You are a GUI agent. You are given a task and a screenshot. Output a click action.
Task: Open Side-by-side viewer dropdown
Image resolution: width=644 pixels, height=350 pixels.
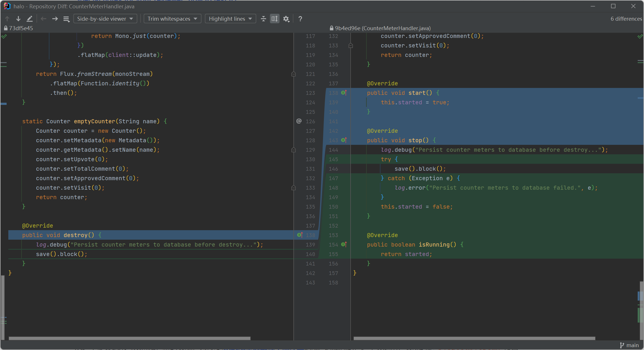(x=105, y=19)
